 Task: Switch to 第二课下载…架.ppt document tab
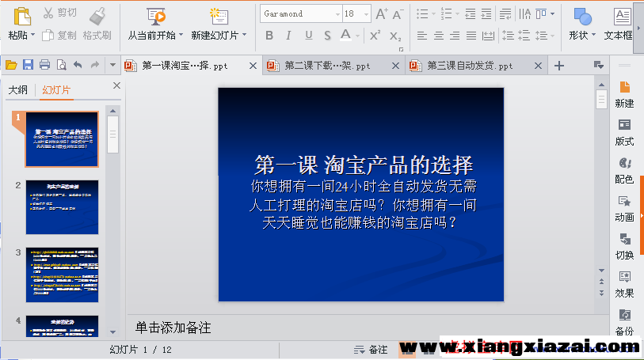(x=333, y=66)
